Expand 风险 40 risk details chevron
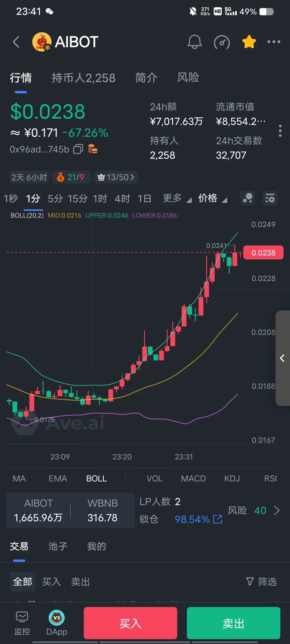Screen dimensions: 290x644 tap(277, 510)
